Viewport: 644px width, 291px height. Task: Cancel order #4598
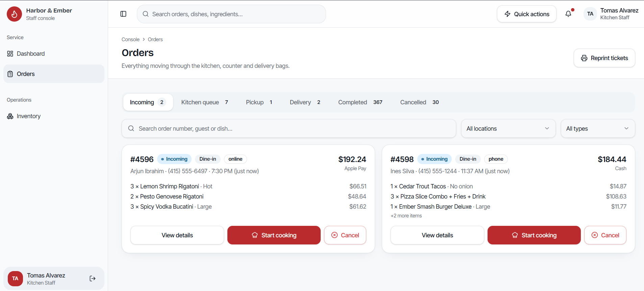tap(605, 235)
